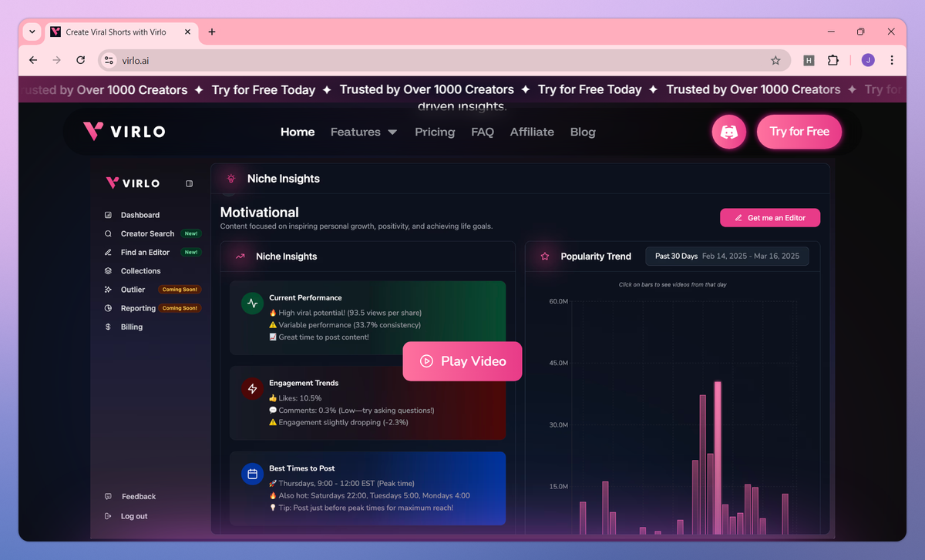The height and width of the screenshot is (560, 925).
Task: Open the Pricing nav item
Action: tap(435, 132)
